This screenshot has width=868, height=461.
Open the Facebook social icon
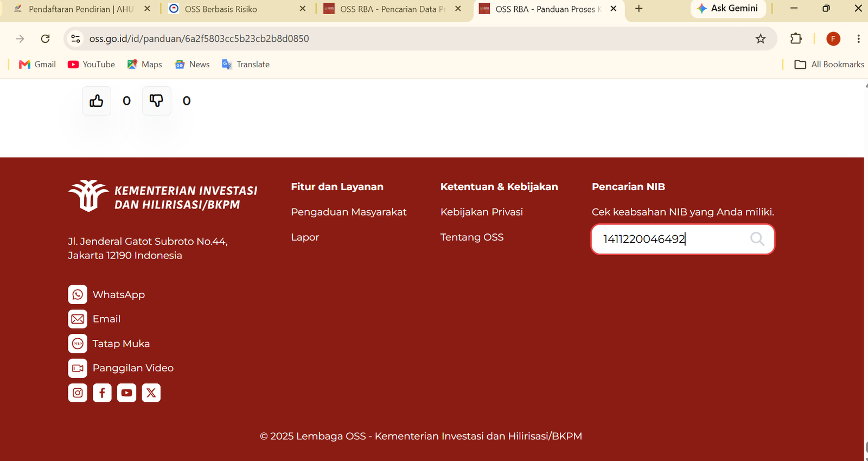pyautogui.click(x=102, y=393)
